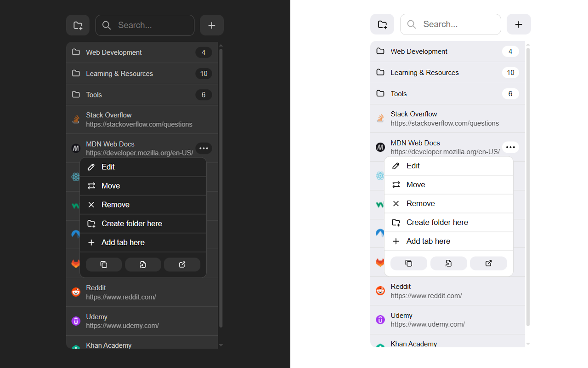Click the open-external icon in the menu
The image size is (588, 368).
pos(182,264)
